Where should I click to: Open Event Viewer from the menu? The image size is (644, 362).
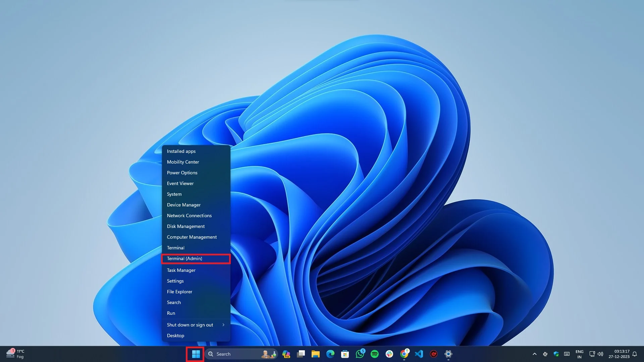point(196,183)
